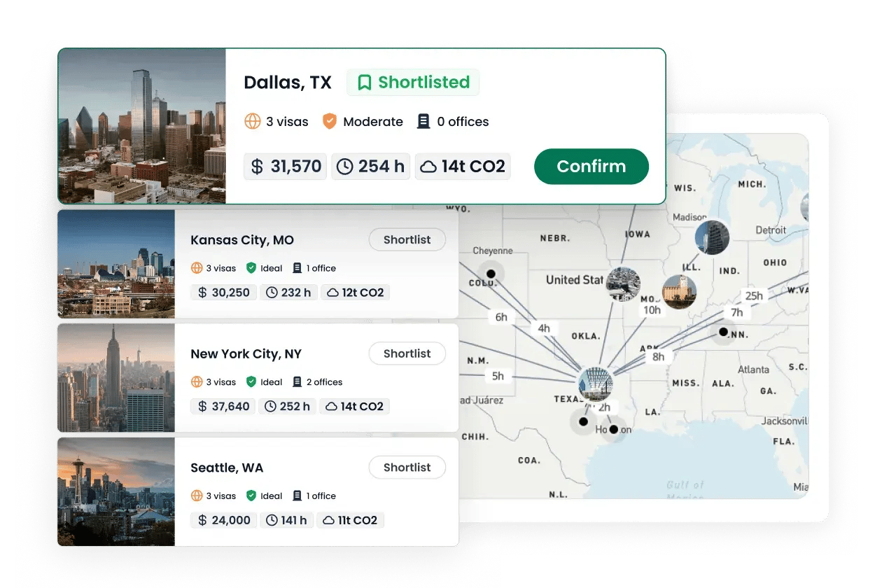Select the cloud icon on Kansas City 12t CO2 chip
The image size is (896, 588).
[x=332, y=292]
